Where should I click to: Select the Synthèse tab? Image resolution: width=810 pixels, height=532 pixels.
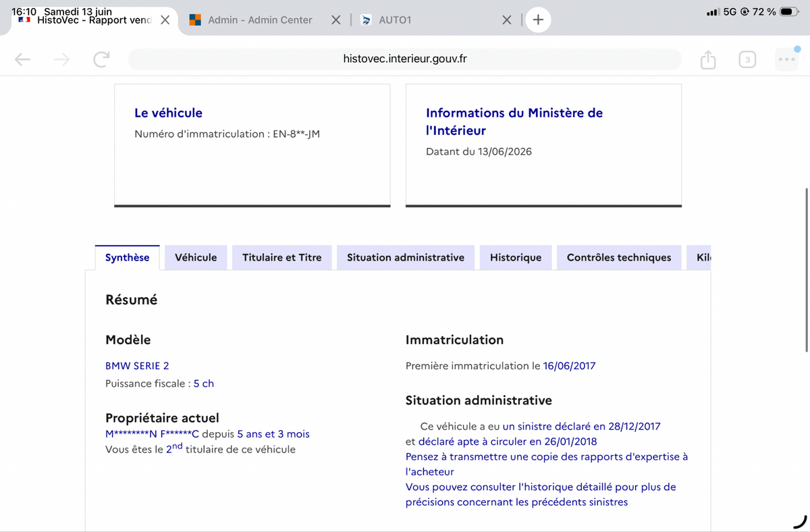coord(128,257)
